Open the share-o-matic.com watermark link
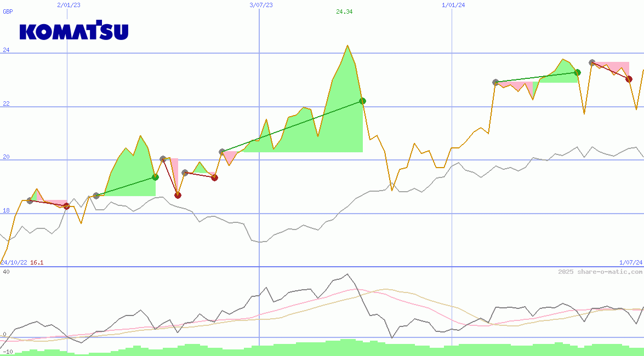This screenshot has height=356, width=644. pos(600,272)
